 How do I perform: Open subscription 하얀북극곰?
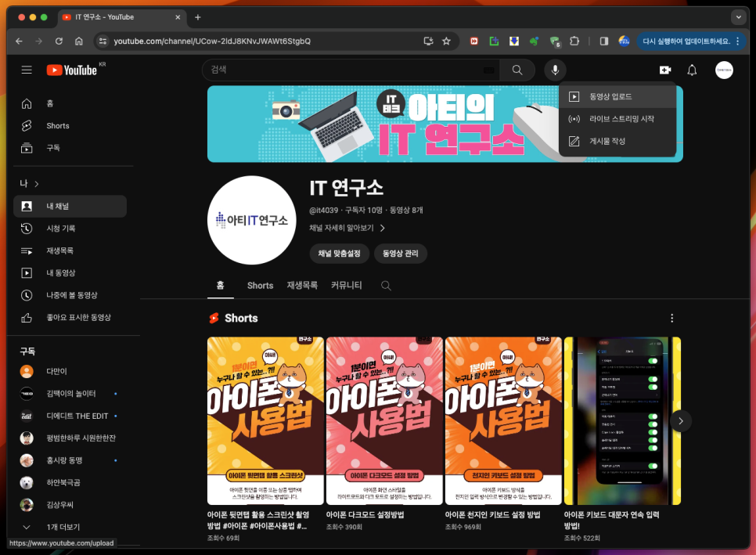pos(70,483)
